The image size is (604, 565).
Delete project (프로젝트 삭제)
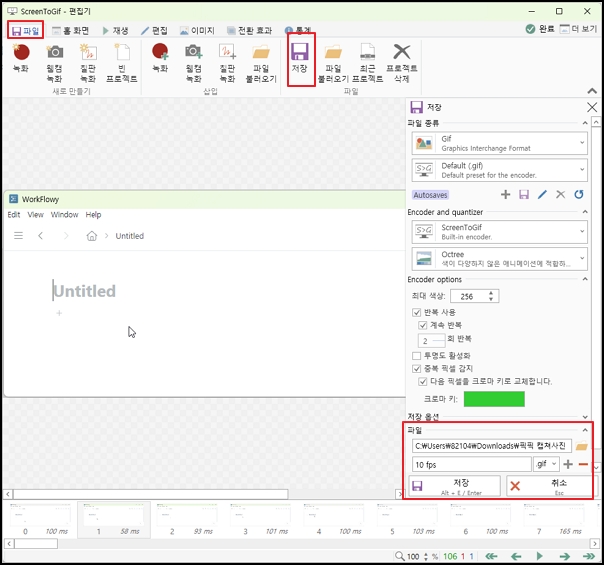[402, 63]
